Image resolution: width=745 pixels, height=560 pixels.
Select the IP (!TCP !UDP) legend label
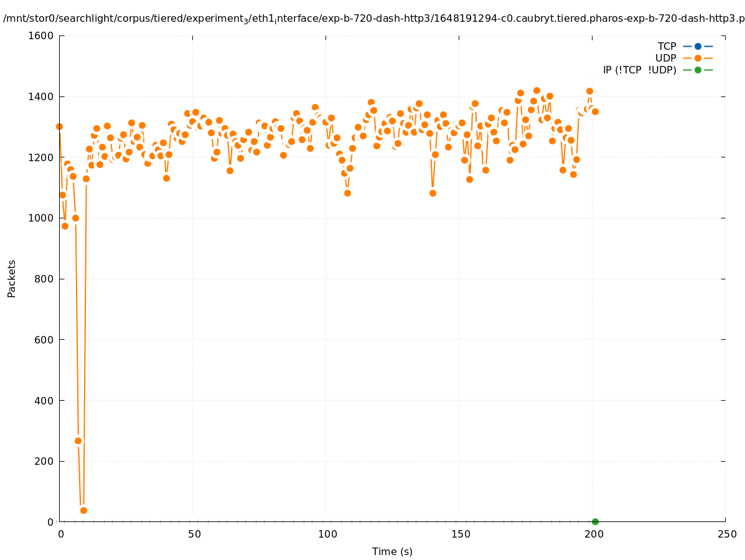(639, 70)
